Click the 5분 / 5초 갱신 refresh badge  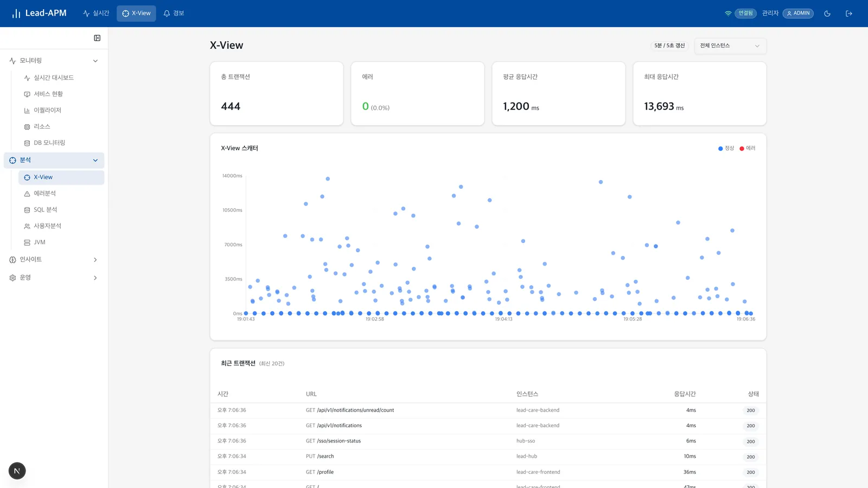click(x=669, y=46)
